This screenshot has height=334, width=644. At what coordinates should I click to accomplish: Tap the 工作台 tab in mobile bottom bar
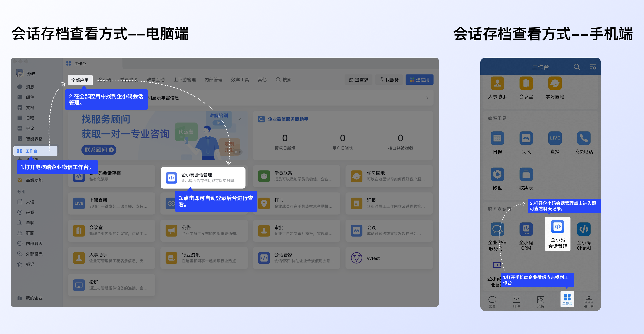click(567, 299)
